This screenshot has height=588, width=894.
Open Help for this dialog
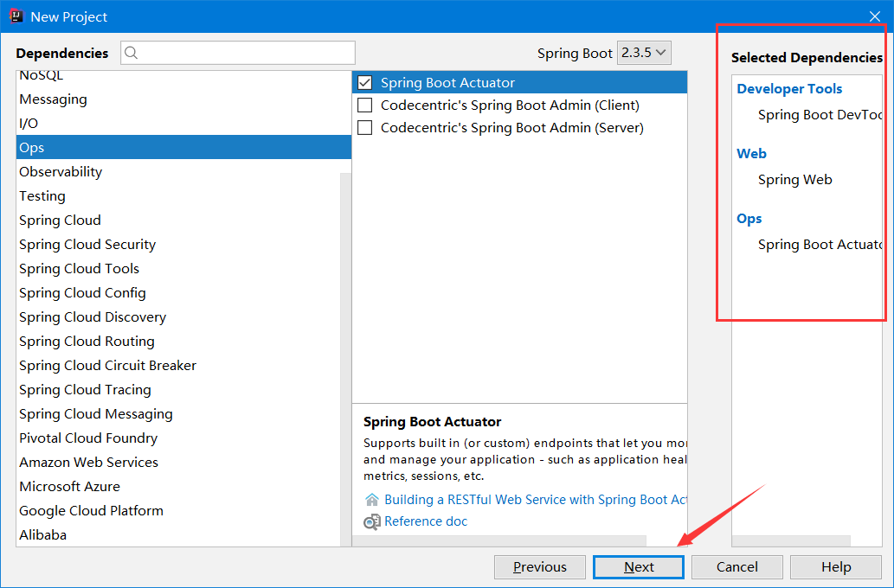pos(836,567)
